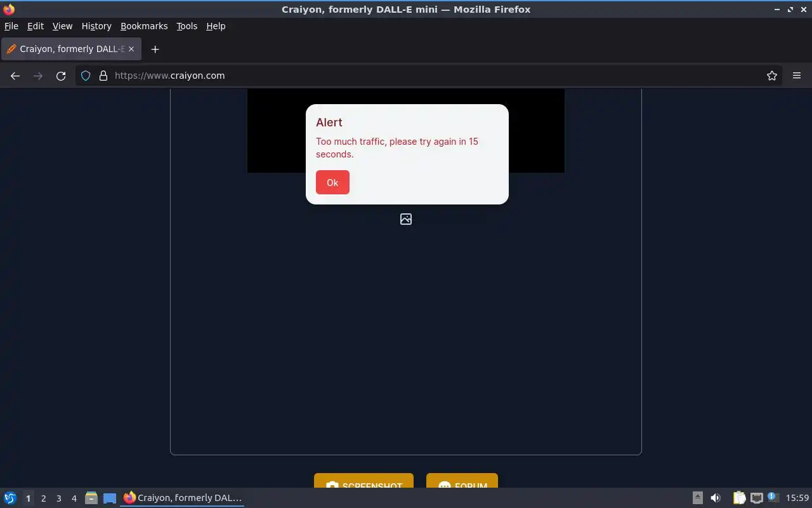Switch to workspace 2
This screenshot has height=508, width=812.
click(x=43, y=498)
